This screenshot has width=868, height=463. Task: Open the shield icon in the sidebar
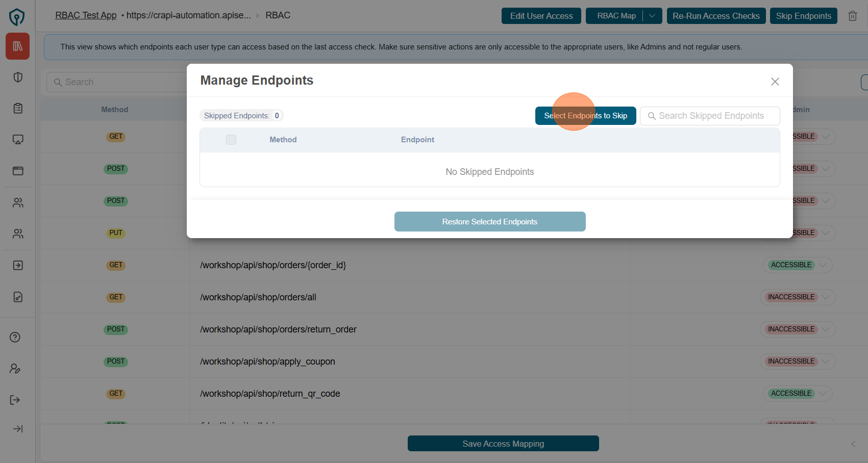coord(18,78)
